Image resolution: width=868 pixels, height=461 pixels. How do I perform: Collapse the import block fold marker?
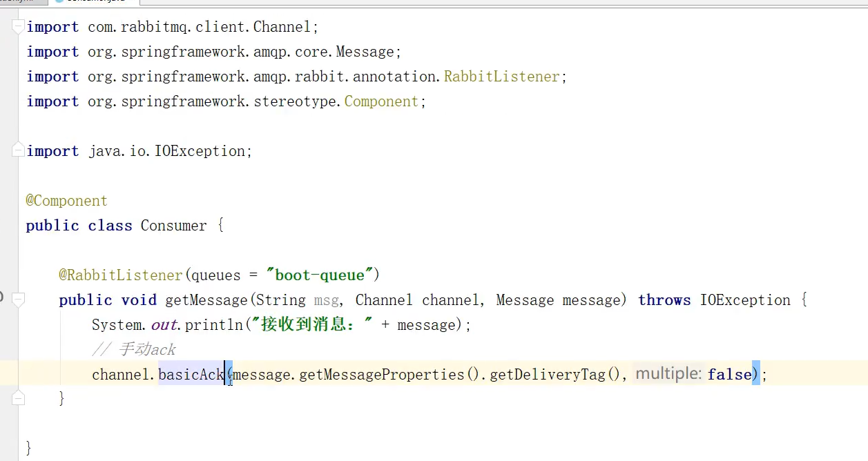pyautogui.click(x=19, y=27)
